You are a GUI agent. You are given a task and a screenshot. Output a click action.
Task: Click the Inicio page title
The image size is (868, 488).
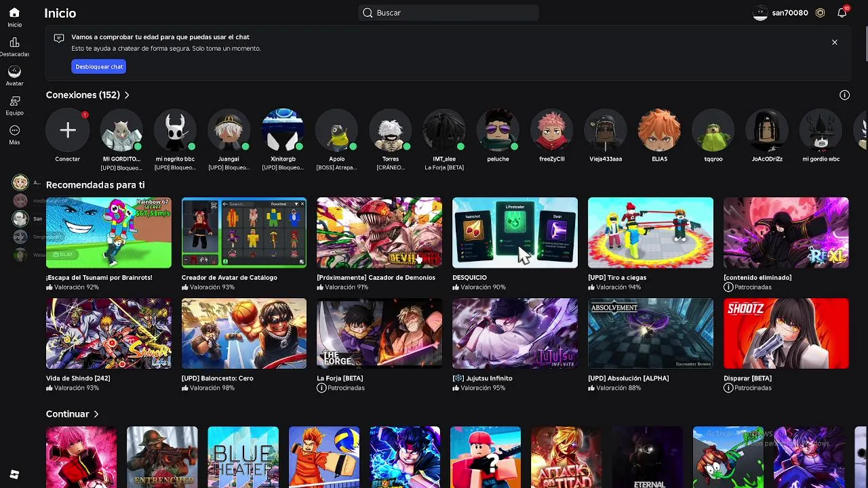coord(60,13)
